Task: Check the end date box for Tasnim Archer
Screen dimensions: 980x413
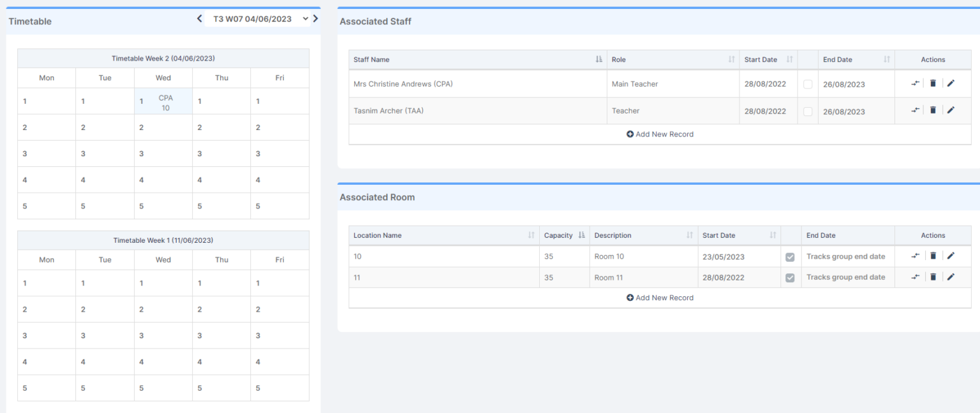Action: [x=808, y=111]
